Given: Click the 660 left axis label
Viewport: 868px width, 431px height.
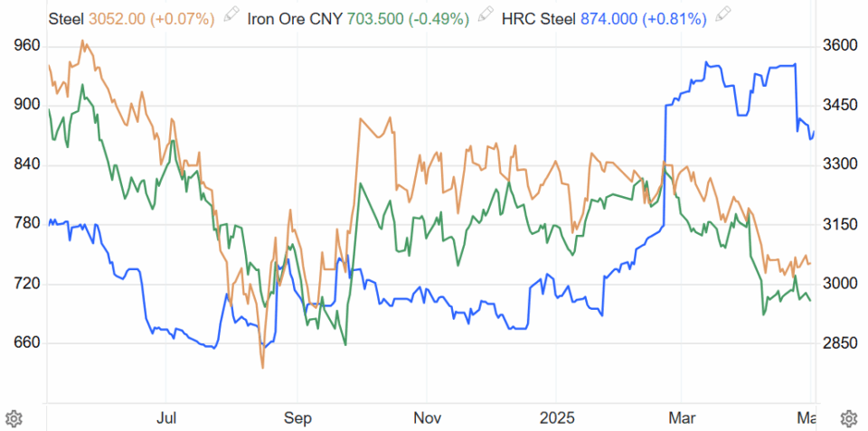Looking at the screenshot, I should click(x=25, y=343).
